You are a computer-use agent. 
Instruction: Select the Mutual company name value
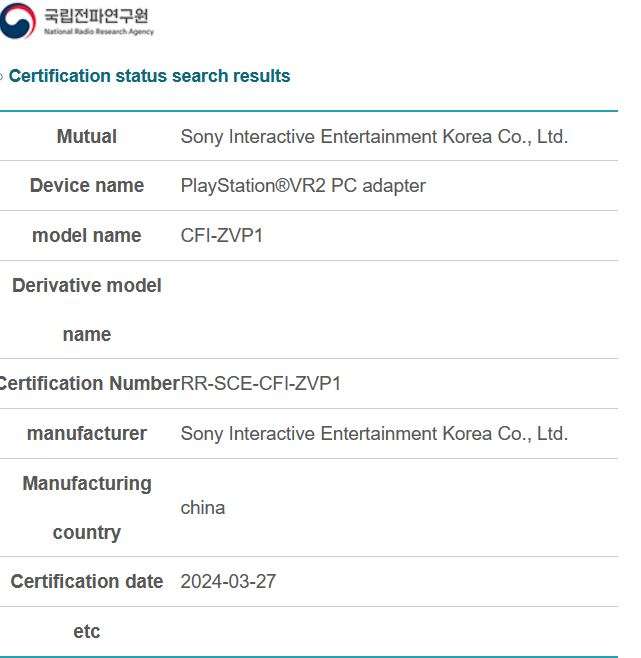tap(374, 137)
